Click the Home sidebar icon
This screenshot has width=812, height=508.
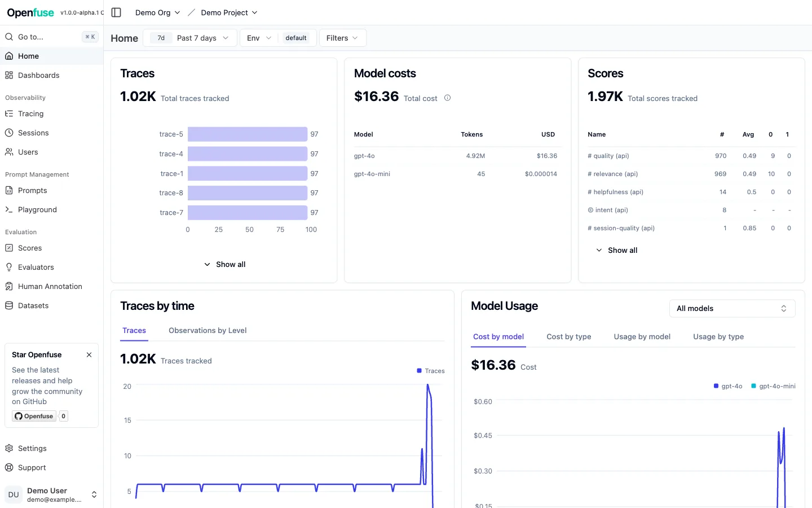coord(9,56)
